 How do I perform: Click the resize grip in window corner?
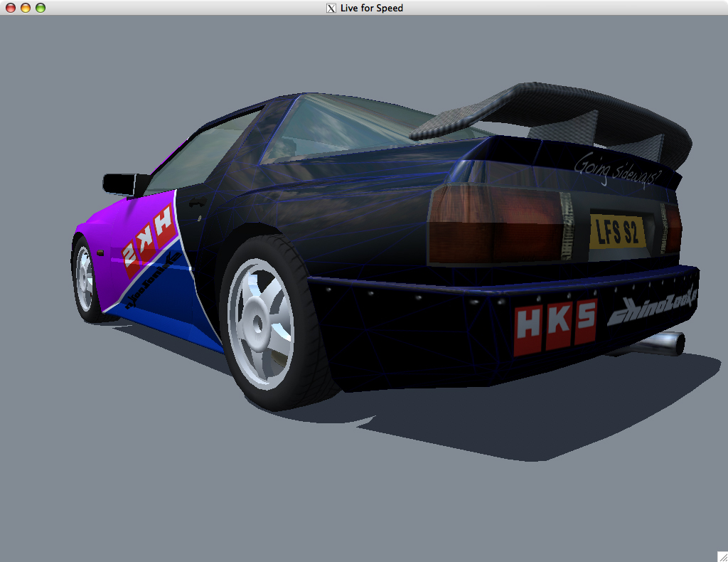tap(722, 556)
